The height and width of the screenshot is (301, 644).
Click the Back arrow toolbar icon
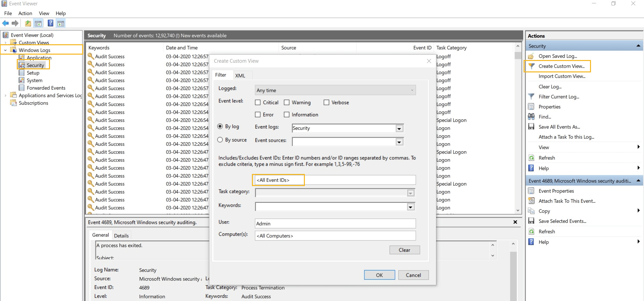pos(5,23)
